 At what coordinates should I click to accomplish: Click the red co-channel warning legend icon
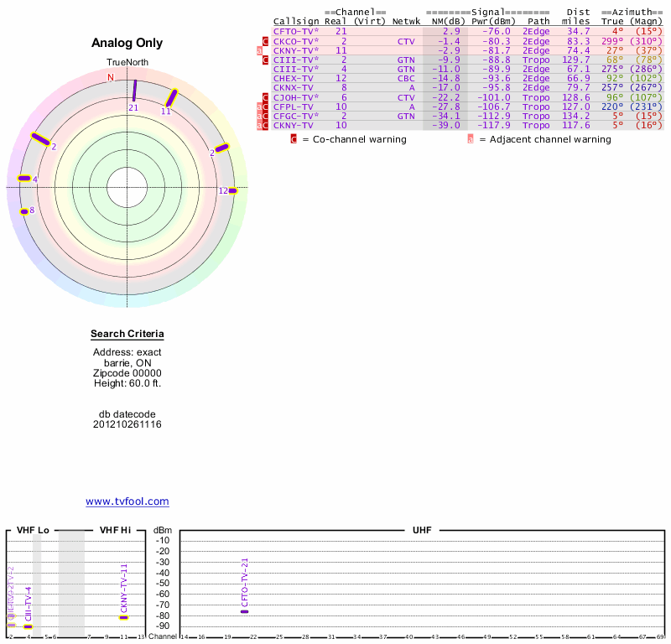(x=294, y=139)
